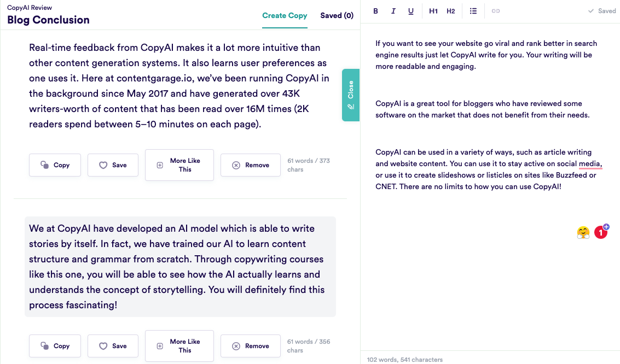This screenshot has height=364, width=620.
Task: Open the Saved (0) tab
Action: 337,16
